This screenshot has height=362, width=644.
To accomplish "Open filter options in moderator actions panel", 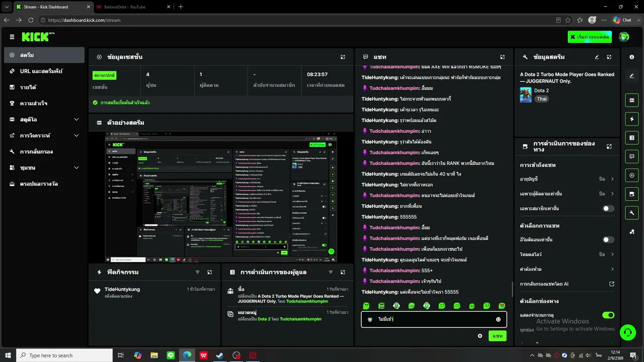I will click(x=331, y=272).
